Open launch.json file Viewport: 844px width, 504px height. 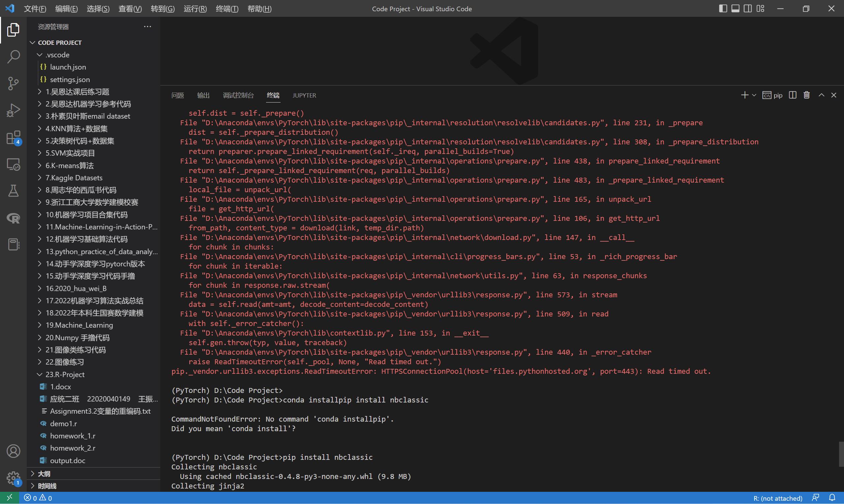[93, 67]
